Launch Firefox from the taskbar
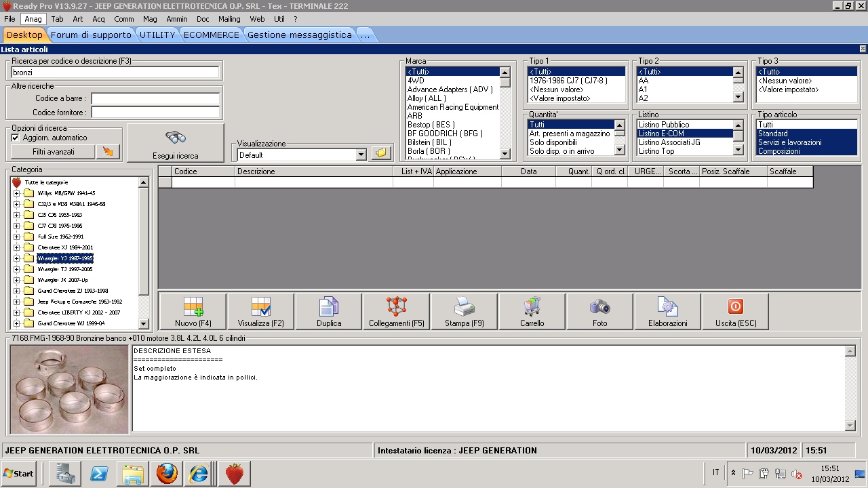 click(x=167, y=473)
